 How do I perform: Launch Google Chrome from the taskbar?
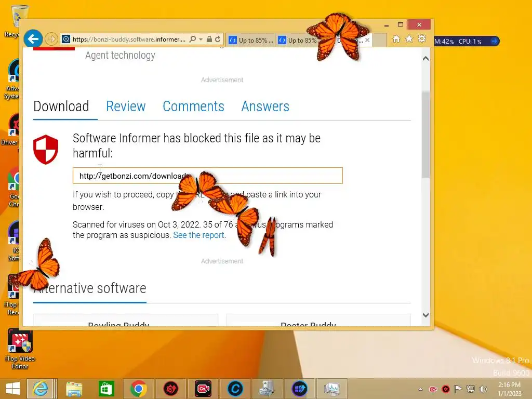tap(138, 389)
